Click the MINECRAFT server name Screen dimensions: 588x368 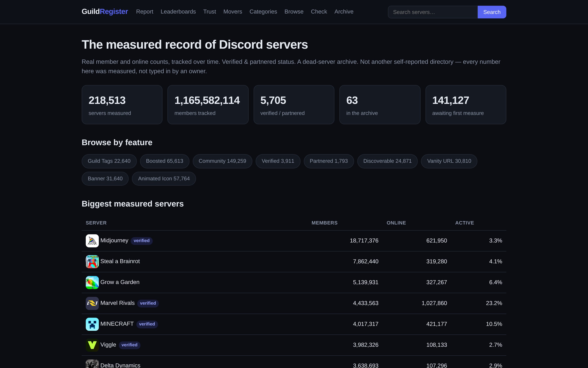[117, 324]
